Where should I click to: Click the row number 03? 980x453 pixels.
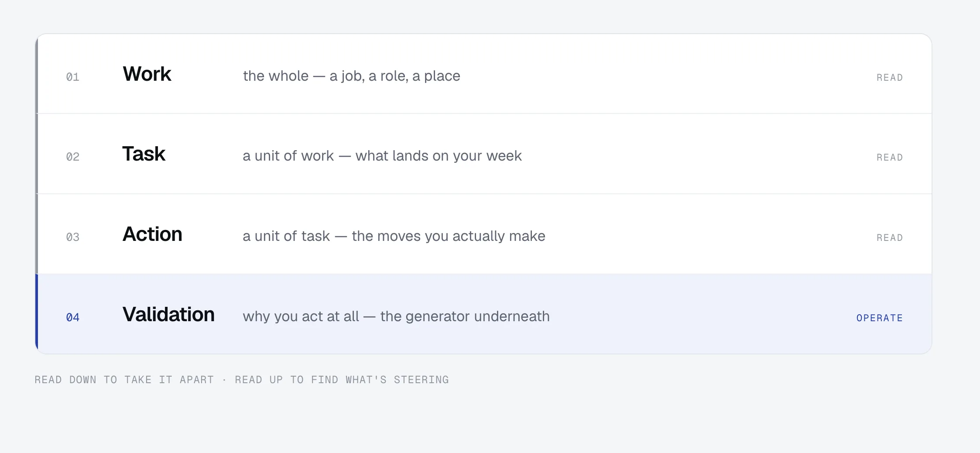pos(73,237)
